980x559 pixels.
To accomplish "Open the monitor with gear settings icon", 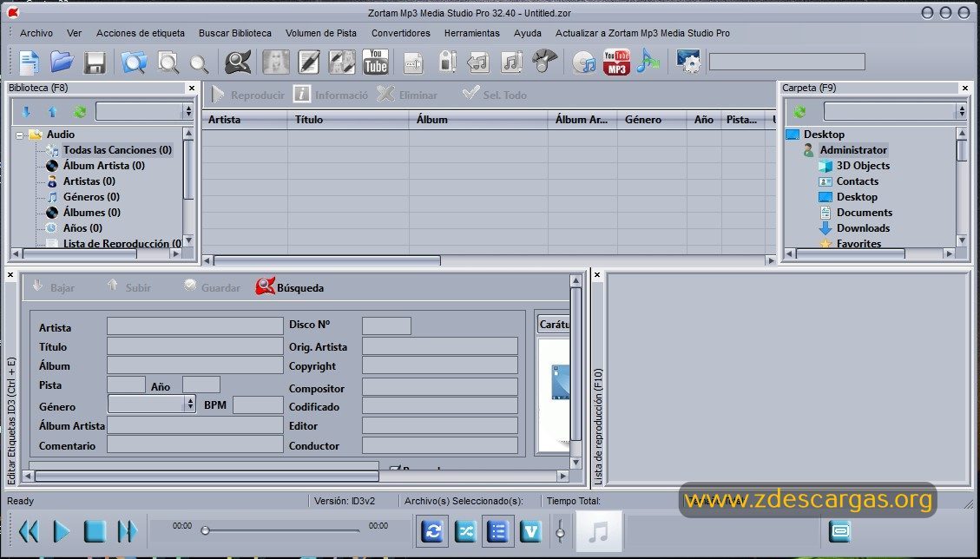I will 688,62.
